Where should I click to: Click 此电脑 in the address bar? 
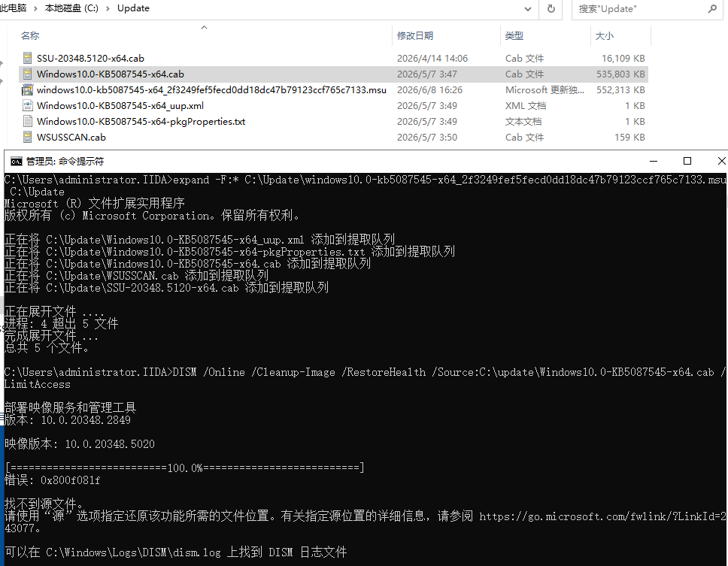click(x=13, y=8)
